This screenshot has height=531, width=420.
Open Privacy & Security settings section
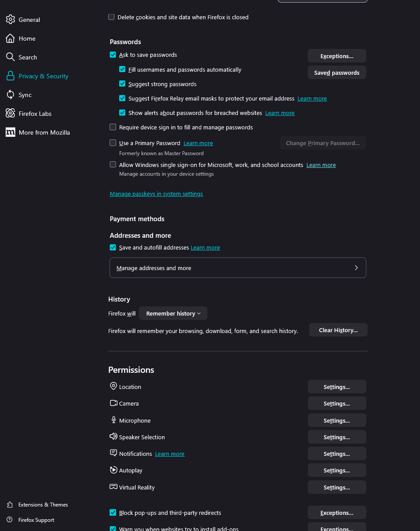coord(43,76)
